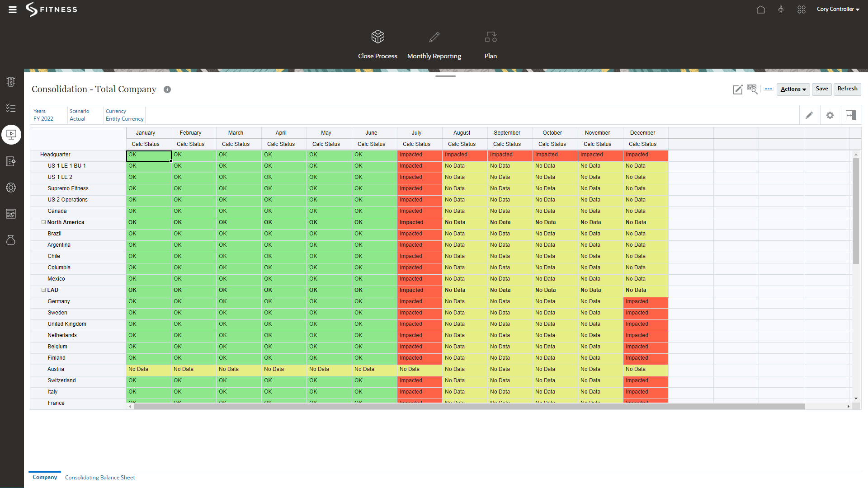Screen dimensions: 868x488
Task: Collapse the LAD row group
Action: click(x=44, y=290)
